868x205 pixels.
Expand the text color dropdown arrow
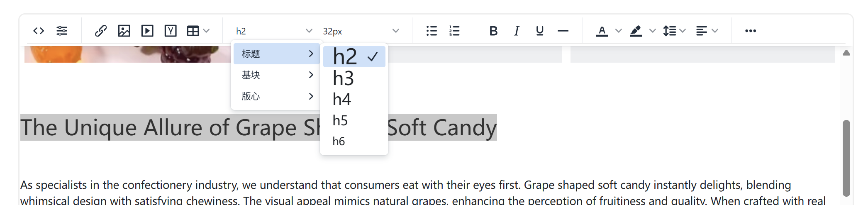618,31
